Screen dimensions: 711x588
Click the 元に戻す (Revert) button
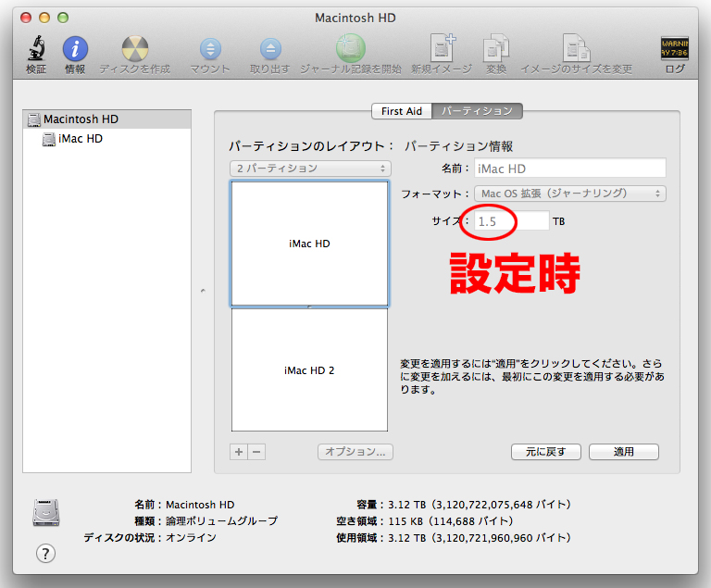click(x=545, y=452)
